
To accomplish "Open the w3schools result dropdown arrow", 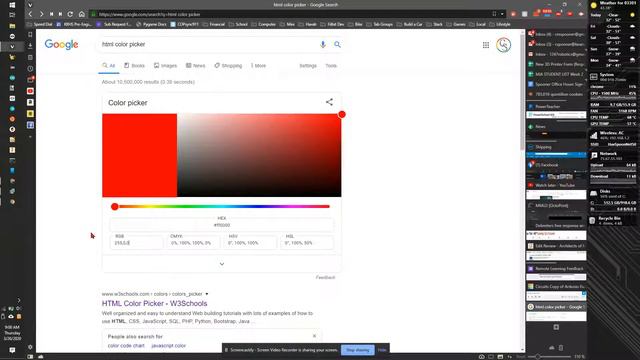I will point(207,294).
